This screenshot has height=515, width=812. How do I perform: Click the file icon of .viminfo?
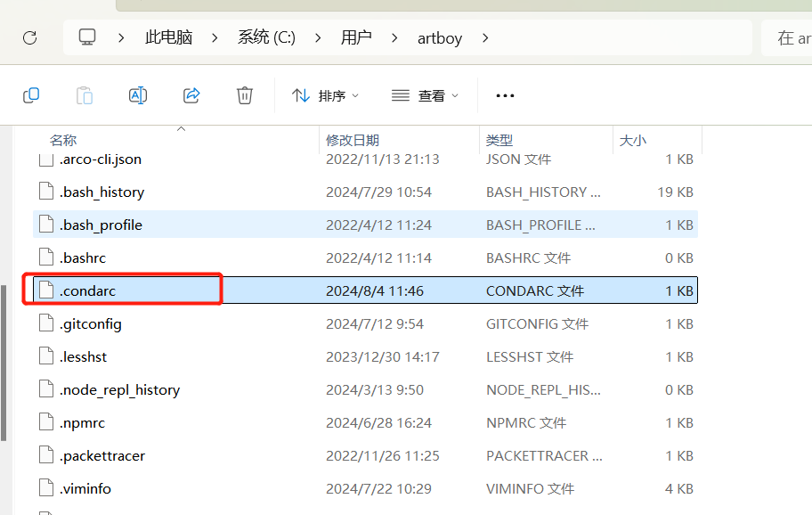(46, 488)
